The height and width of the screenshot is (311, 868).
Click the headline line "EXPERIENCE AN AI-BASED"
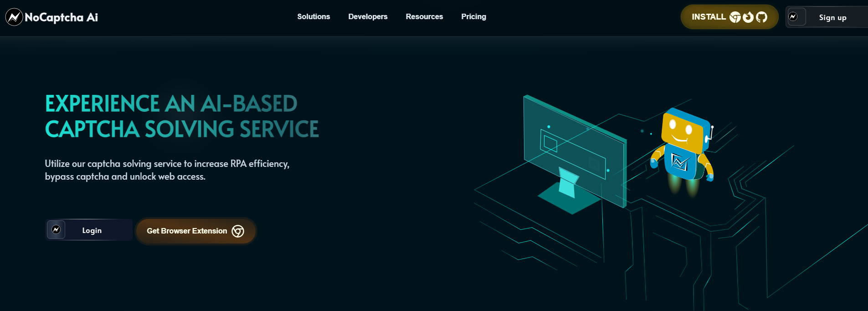171,104
